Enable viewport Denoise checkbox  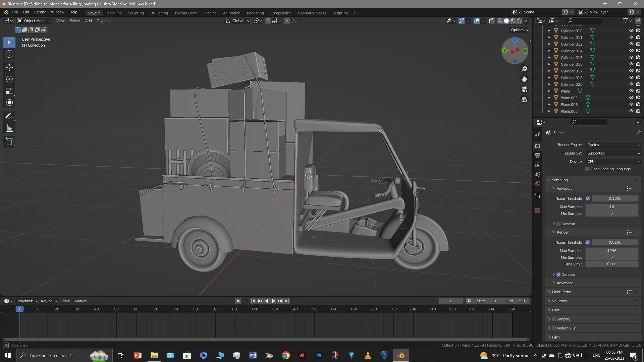tap(558, 224)
